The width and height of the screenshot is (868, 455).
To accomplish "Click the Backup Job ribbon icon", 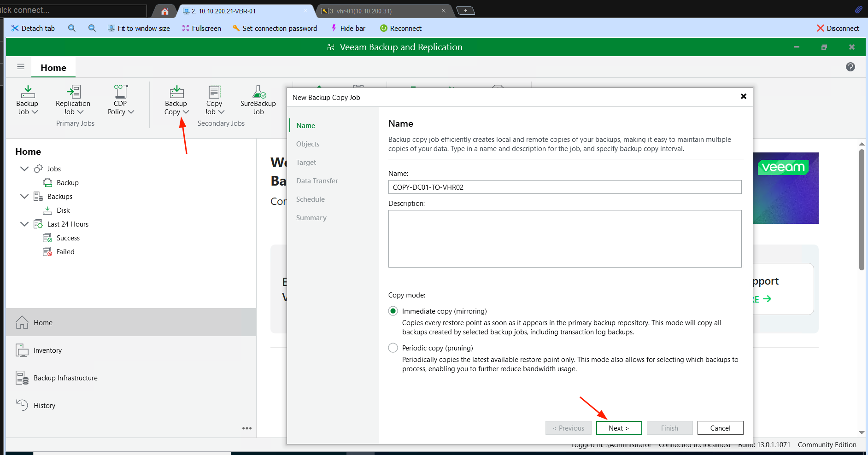I will tap(28, 92).
